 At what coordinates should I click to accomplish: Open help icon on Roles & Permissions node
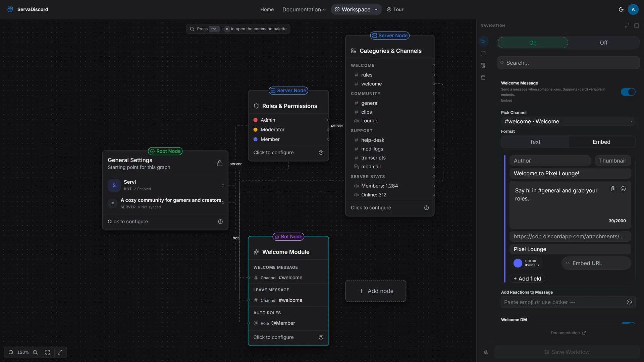(x=321, y=153)
